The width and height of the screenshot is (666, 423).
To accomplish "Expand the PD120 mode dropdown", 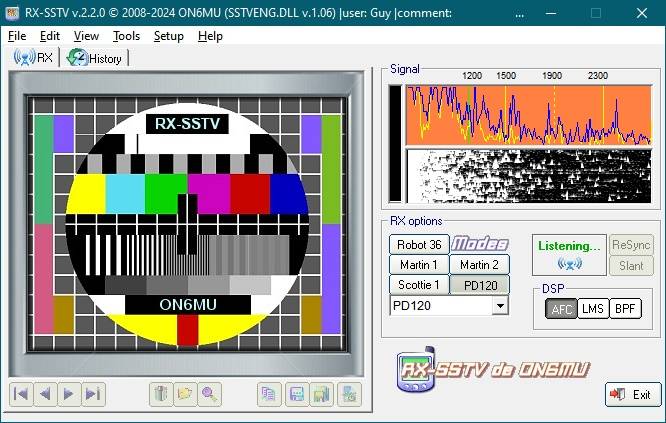I will 500,306.
